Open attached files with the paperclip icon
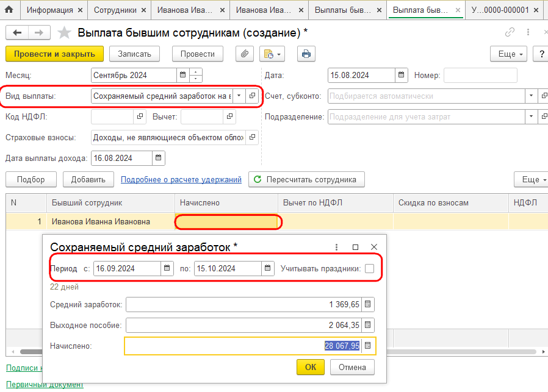The image size is (548, 392). 245,54
